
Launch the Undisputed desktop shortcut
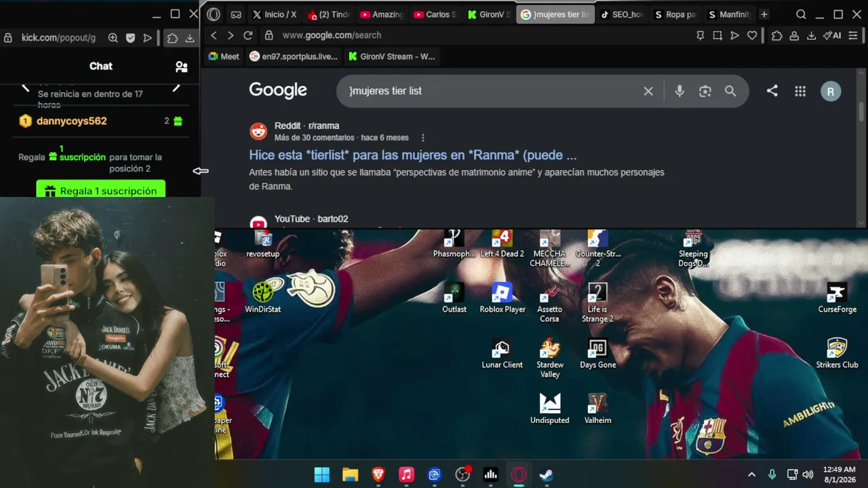click(550, 409)
